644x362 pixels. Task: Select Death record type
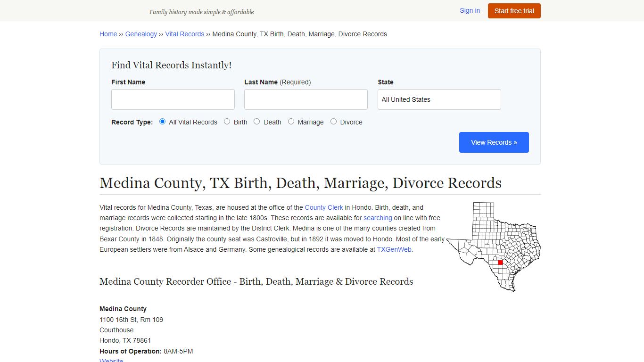257,122
